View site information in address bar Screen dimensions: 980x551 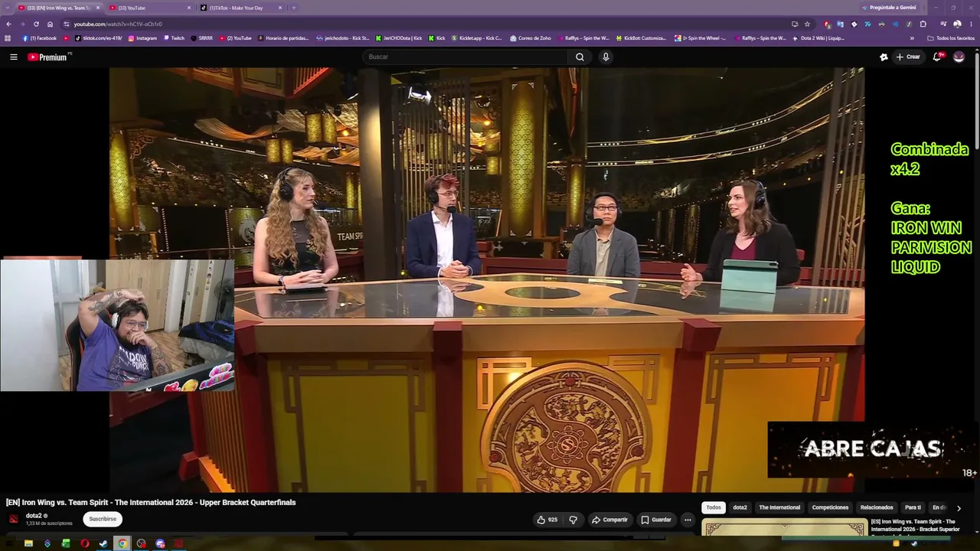click(66, 24)
